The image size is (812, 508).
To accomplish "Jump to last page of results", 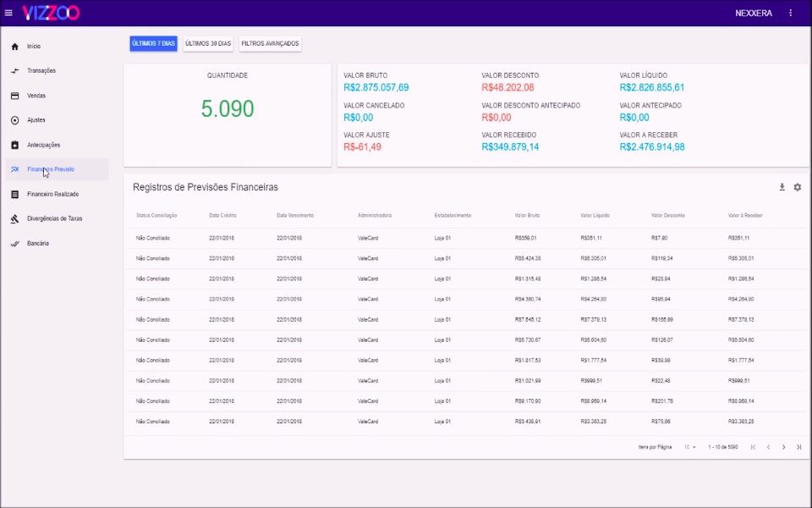I will click(799, 447).
